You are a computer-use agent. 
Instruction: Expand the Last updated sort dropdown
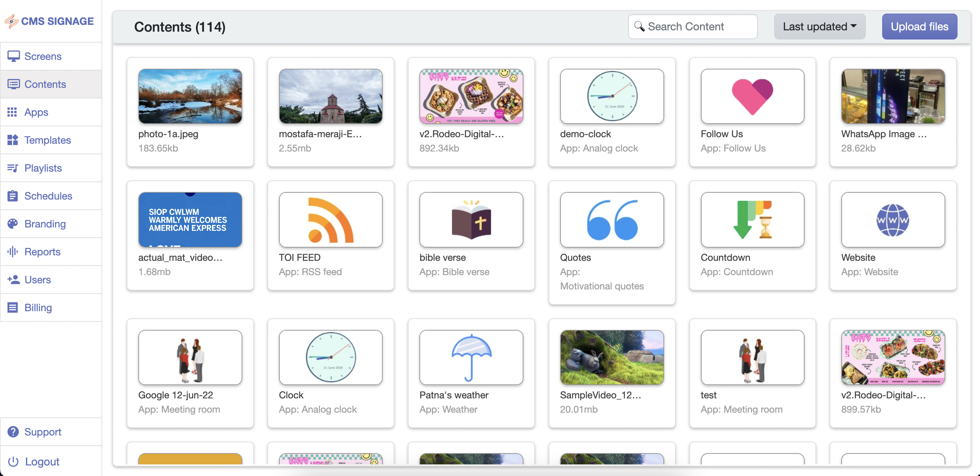point(820,27)
